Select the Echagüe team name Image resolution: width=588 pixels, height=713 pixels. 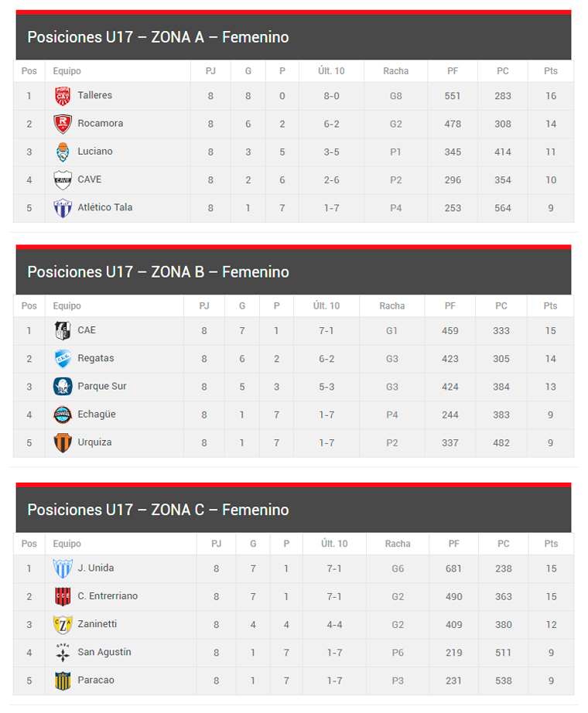tap(96, 414)
